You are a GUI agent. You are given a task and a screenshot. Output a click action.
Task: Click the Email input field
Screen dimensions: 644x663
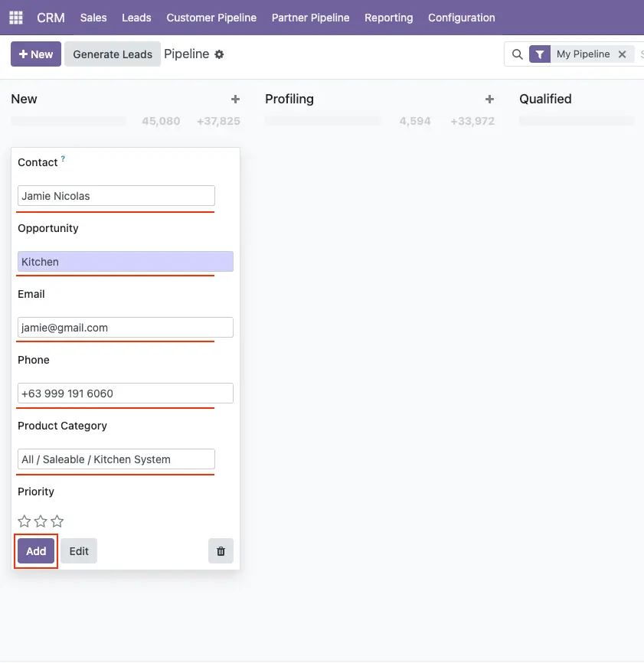coord(125,328)
